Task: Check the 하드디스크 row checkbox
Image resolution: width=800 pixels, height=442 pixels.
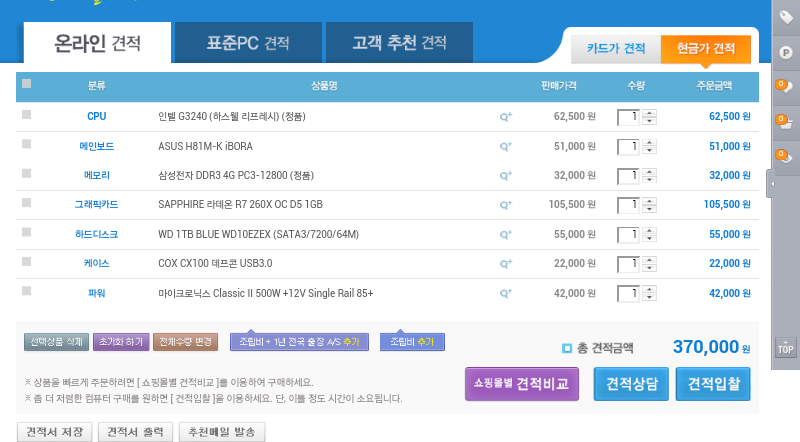Action: pos(27,232)
